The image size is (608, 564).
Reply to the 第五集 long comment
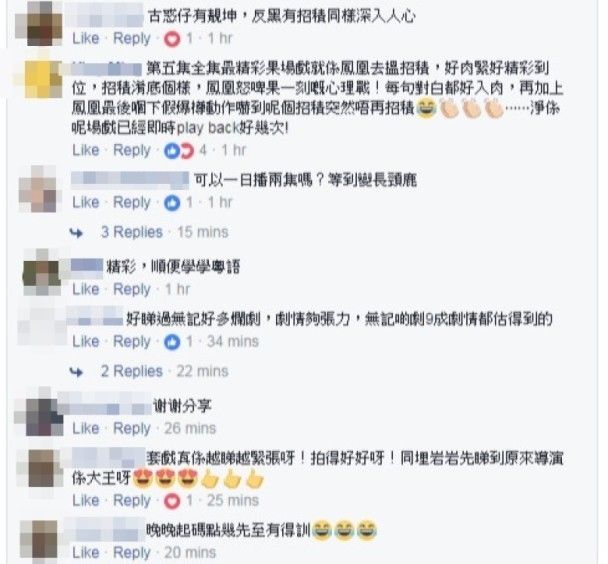pyautogui.click(x=132, y=150)
